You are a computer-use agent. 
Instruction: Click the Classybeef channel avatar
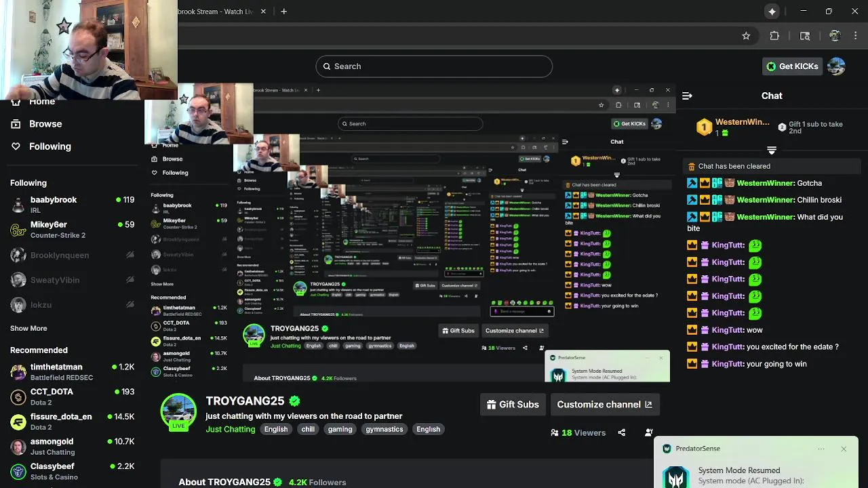pyautogui.click(x=18, y=471)
